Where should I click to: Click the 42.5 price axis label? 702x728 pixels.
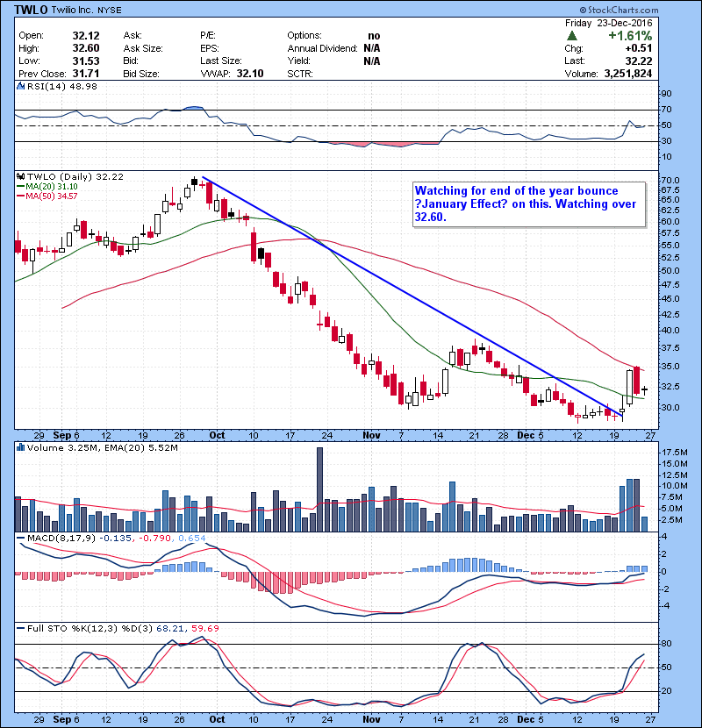point(670,314)
